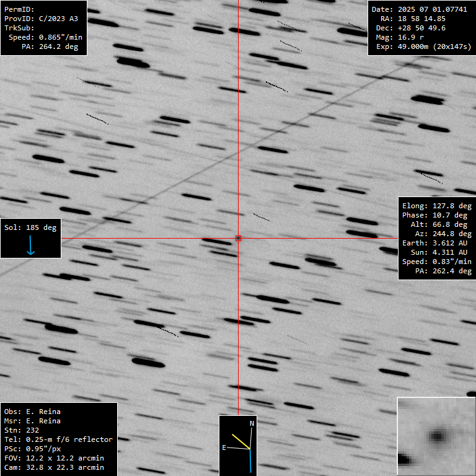The image size is (476, 476).
Task: Click the "PA: 262.4 deg" value
Action: coord(443,271)
